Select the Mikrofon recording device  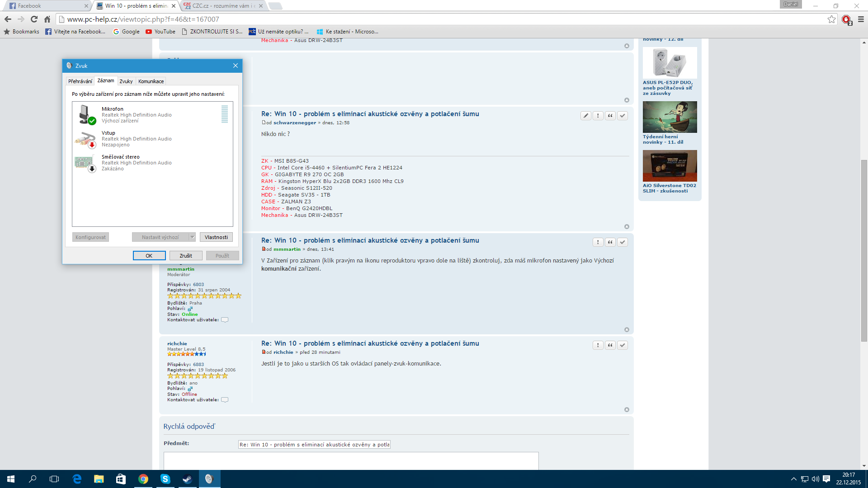(x=136, y=114)
